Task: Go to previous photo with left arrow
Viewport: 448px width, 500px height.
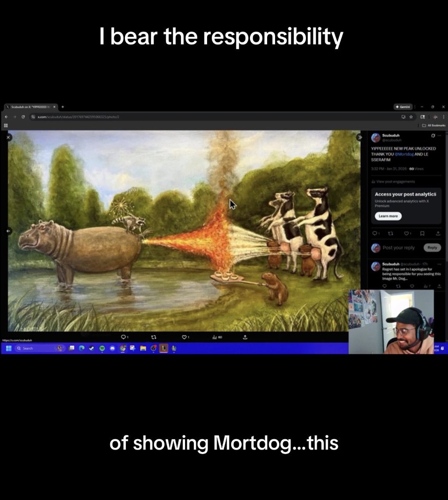Action: (9, 231)
